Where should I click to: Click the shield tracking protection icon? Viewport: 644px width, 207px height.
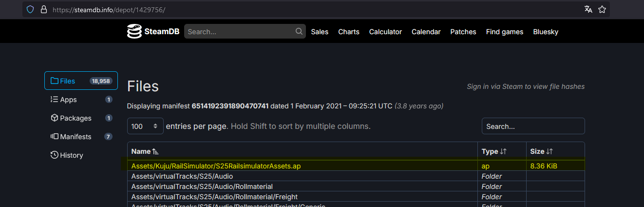tap(30, 9)
